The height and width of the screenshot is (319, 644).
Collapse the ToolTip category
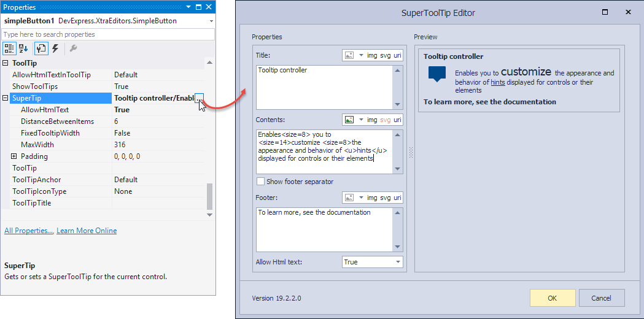(x=6, y=63)
